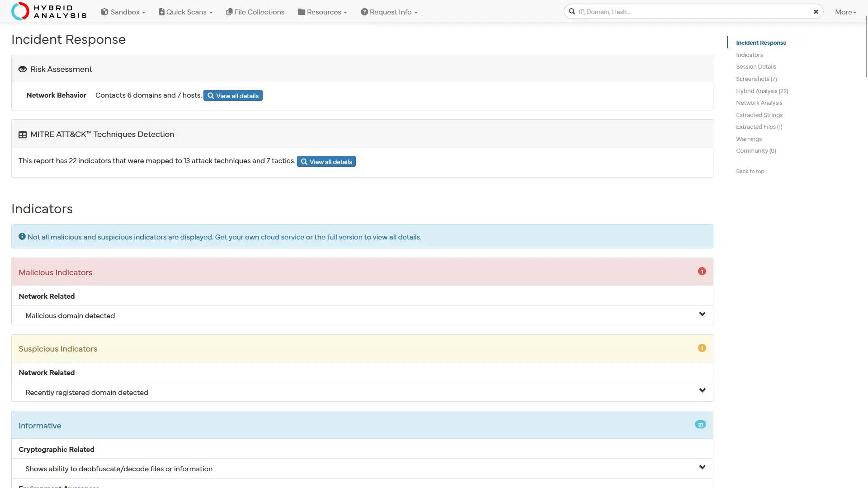Screen dimensions: 868x488
Task: View all details for MITRE ATT&CK techniques
Action: [326, 162]
